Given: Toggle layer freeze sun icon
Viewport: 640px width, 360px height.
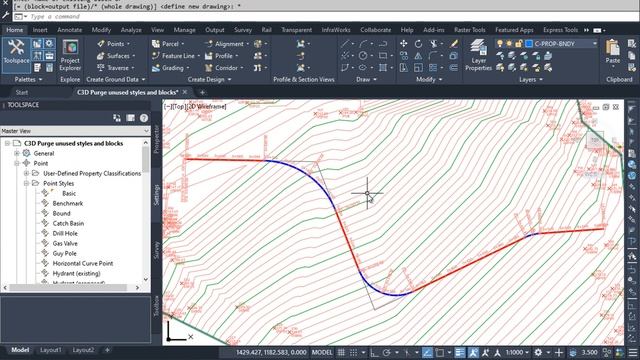Looking at the screenshot, I should pos(509,44).
